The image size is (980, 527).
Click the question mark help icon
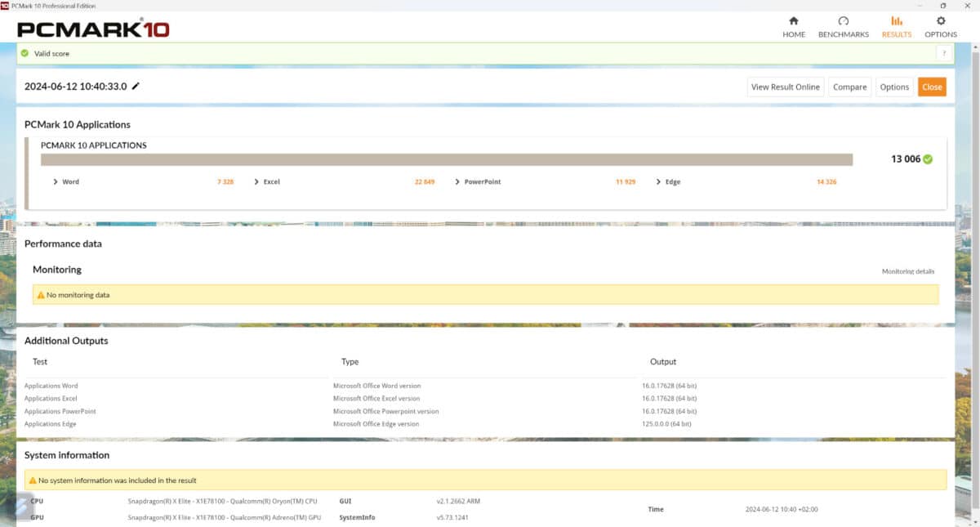pyautogui.click(x=944, y=53)
